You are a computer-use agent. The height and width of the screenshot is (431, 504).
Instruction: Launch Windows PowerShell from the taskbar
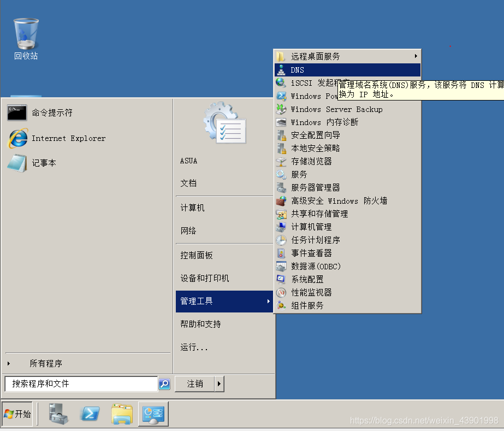[x=90, y=414]
